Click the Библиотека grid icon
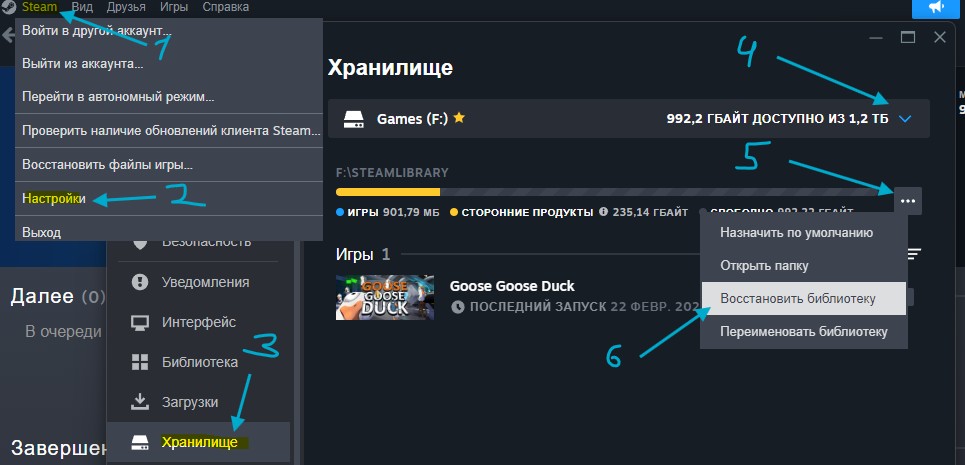This screenshot has height=465, width=965. coord(140,362)
